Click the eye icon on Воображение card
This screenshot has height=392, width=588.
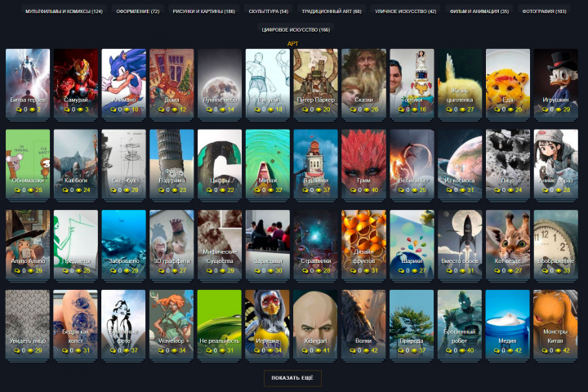(x=559, y=271)
